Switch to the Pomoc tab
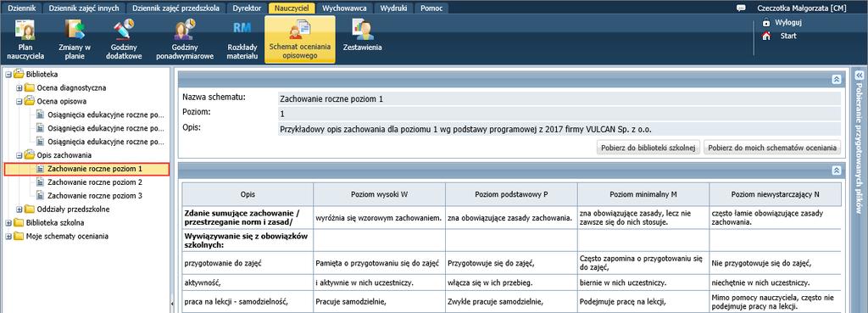This screenshot has width=868, height=313. (431, 8)
